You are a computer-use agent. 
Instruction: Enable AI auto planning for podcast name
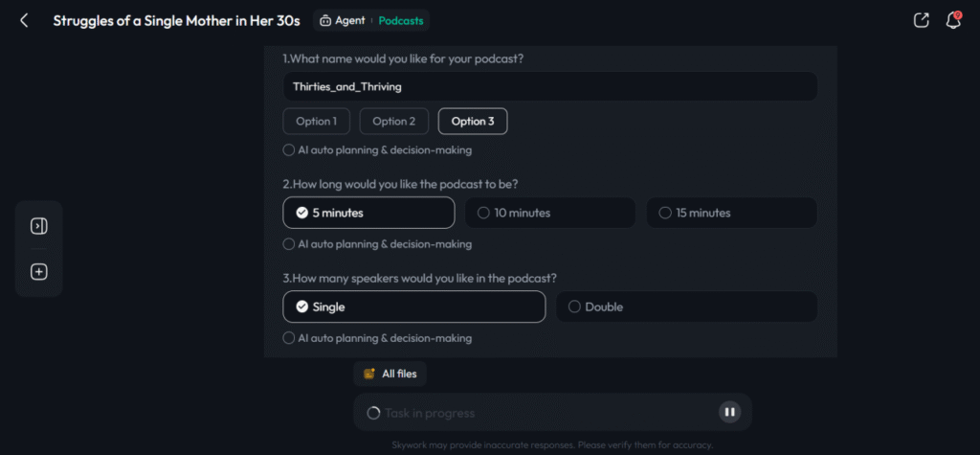click(289, 150)
